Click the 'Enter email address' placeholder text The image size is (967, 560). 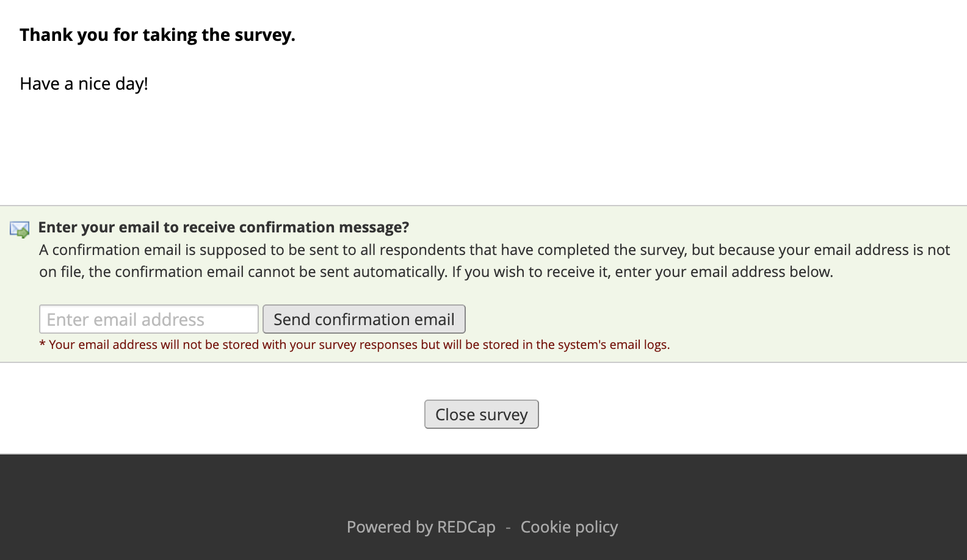[x=126, y=319]
